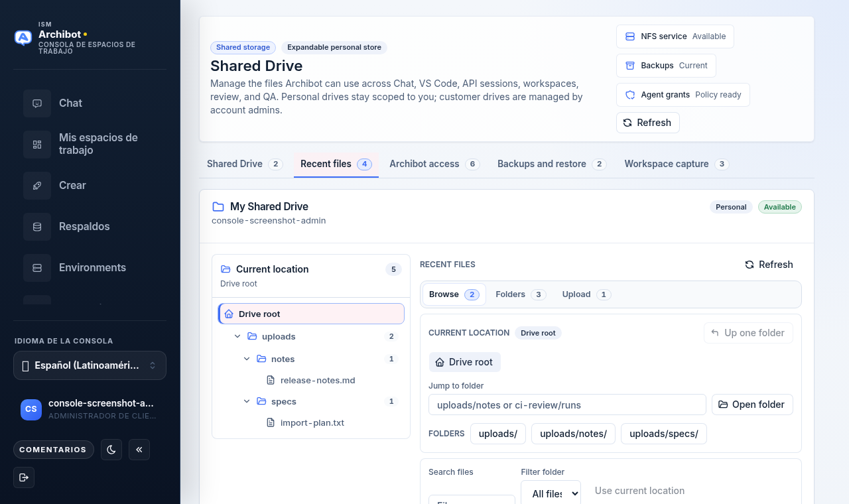Click the sign-out icon button
Image resolution: width=849 pixels, height=504 pixels.
point(24,477)
